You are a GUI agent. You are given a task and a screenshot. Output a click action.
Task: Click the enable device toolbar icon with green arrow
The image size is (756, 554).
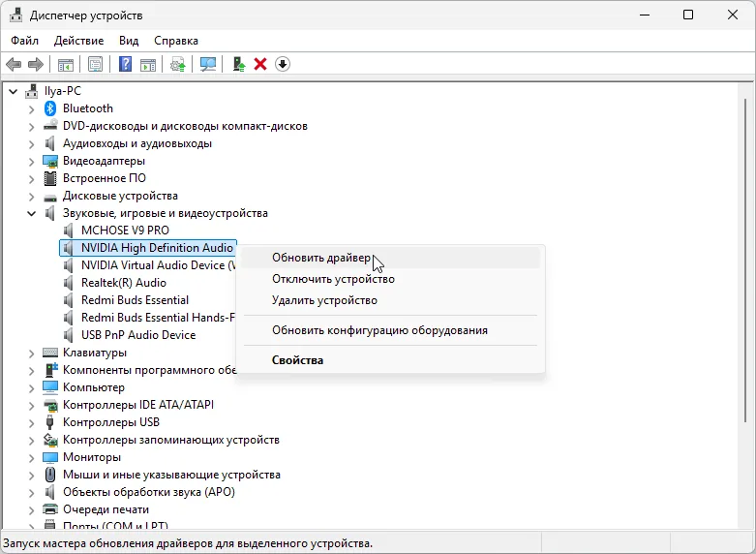[x=239, y=64]
